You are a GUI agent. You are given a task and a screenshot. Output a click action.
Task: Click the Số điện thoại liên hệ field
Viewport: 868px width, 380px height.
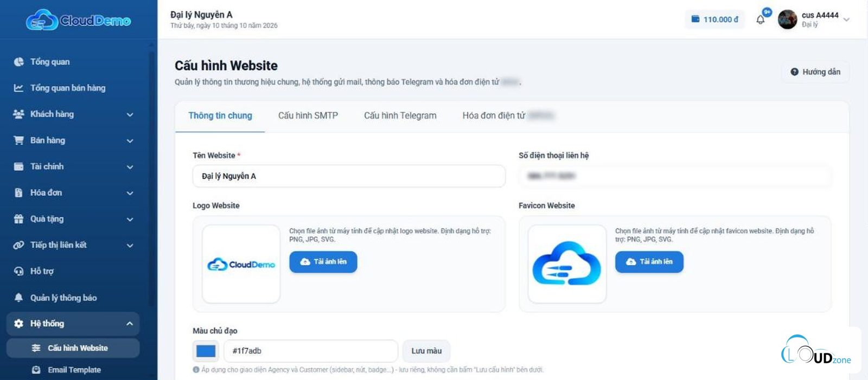pos(675,176)
